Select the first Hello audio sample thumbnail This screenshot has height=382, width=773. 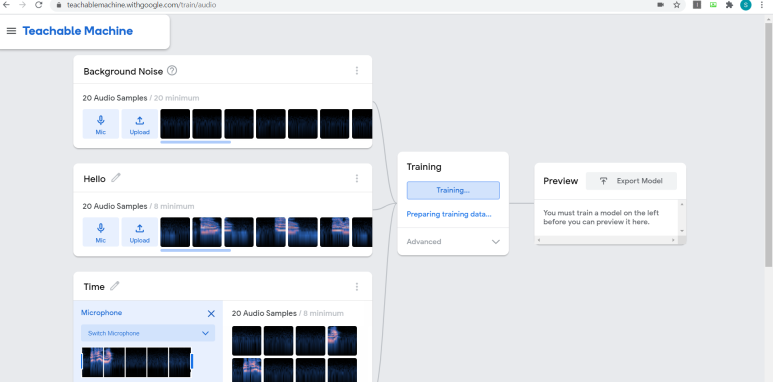[x=175, y=232]
